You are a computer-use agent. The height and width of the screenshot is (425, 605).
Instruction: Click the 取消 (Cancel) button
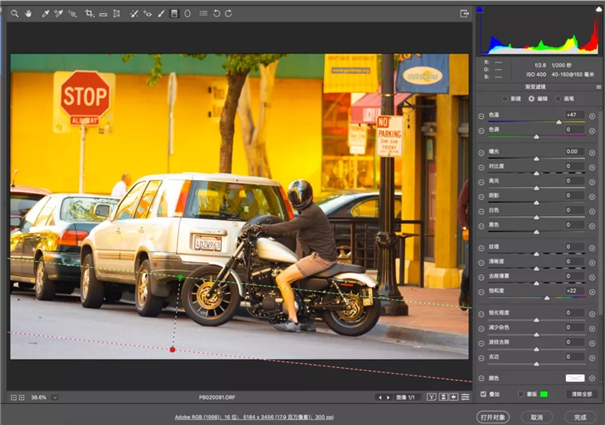click(x=538, y=415)
